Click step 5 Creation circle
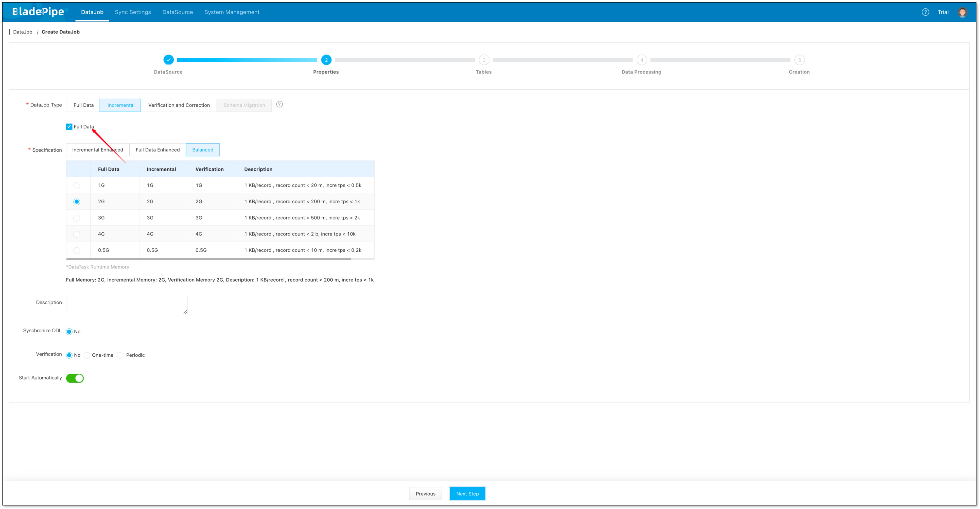980x509 pixels. [x=799, y=60]
